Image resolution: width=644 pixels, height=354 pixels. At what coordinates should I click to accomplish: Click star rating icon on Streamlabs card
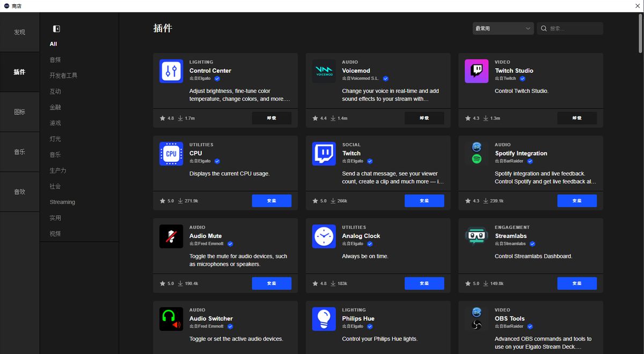pyautogui.click(x=468, y=283)
